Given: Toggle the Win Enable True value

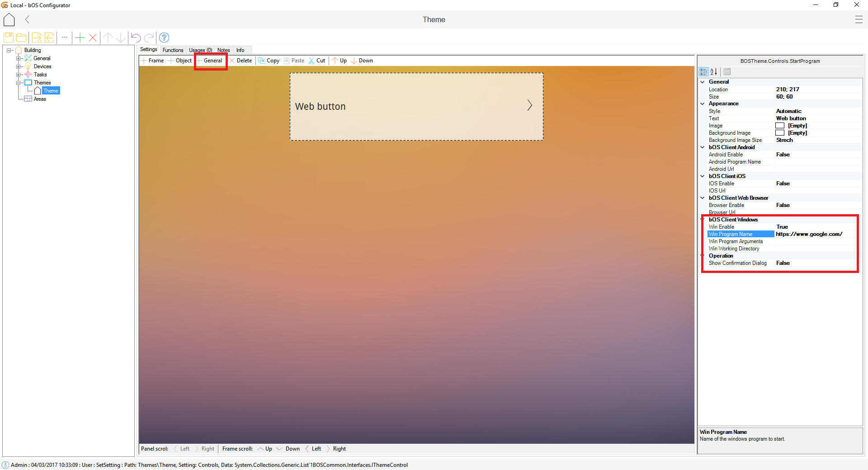Looking at the screenshot, I should (782, 227).
